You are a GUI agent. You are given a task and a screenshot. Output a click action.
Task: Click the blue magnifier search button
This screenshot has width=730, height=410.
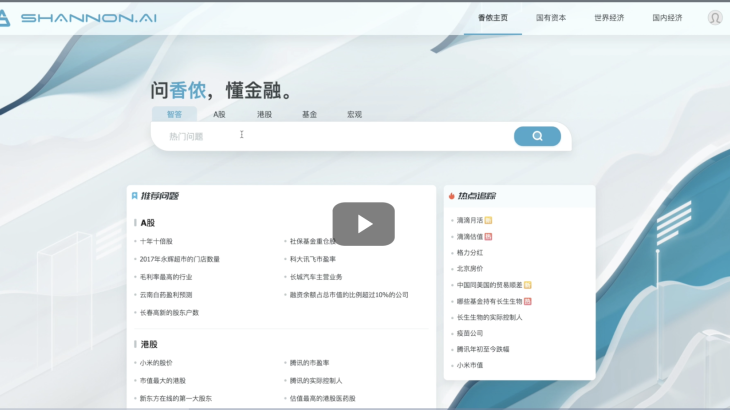537,136
